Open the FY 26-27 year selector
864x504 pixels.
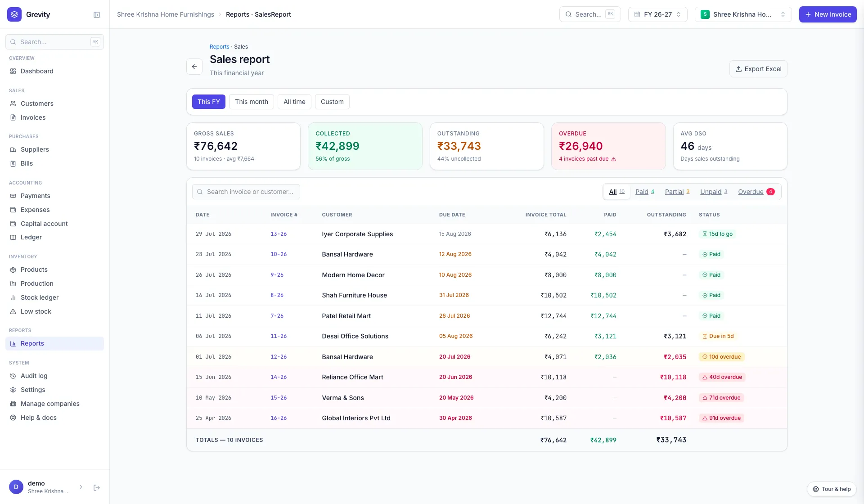pyautogui.click(x=657, y=14)
